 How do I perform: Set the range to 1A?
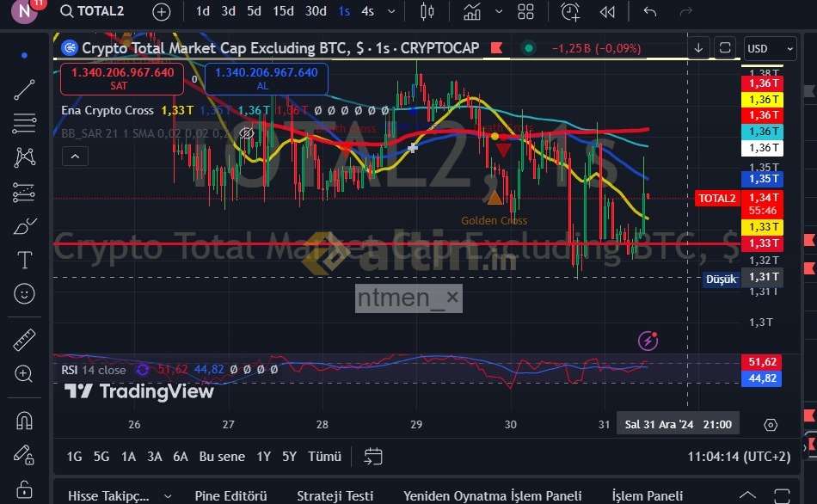128,457
